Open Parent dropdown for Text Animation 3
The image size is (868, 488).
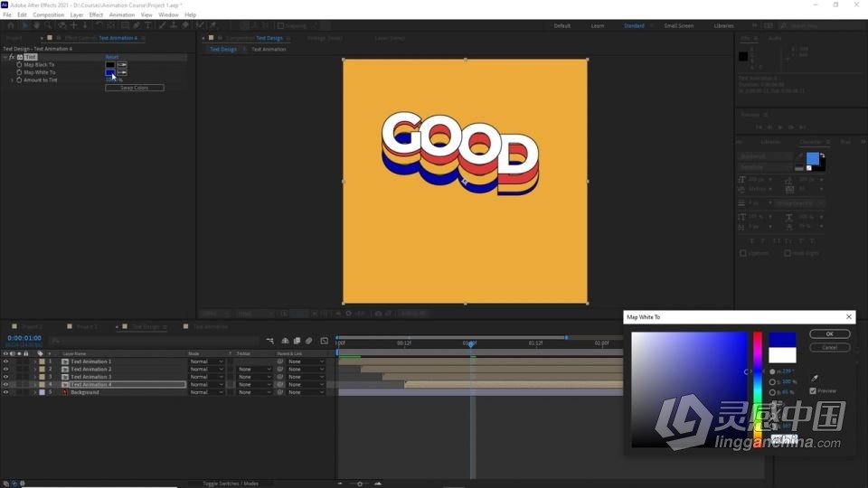tap(306, 377)
